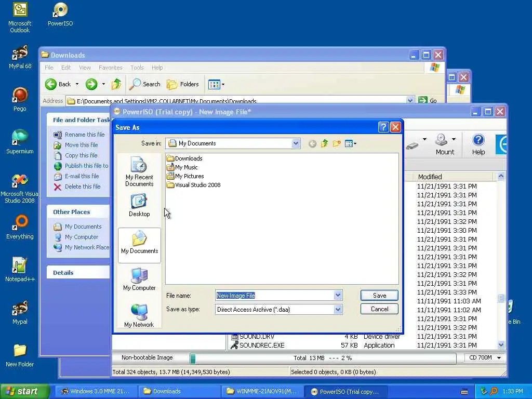
Task: Select the My Music folder
Action: [x=182, y=167]
